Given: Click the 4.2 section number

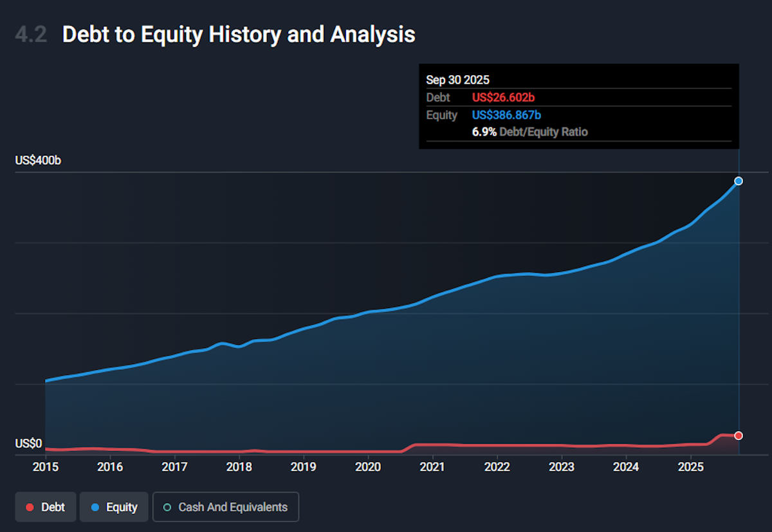Looking at the screenshot, I should pos(31,35).
